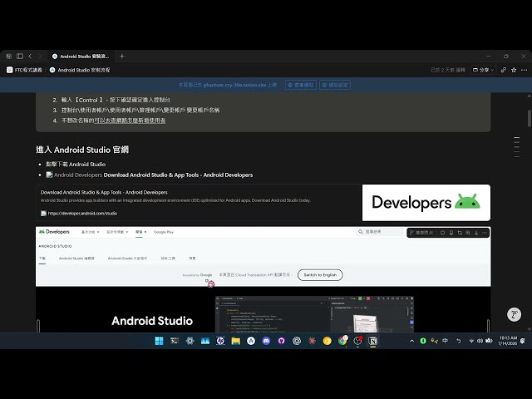Select the Android Gradle plugin tab

(x=127, y=259)
